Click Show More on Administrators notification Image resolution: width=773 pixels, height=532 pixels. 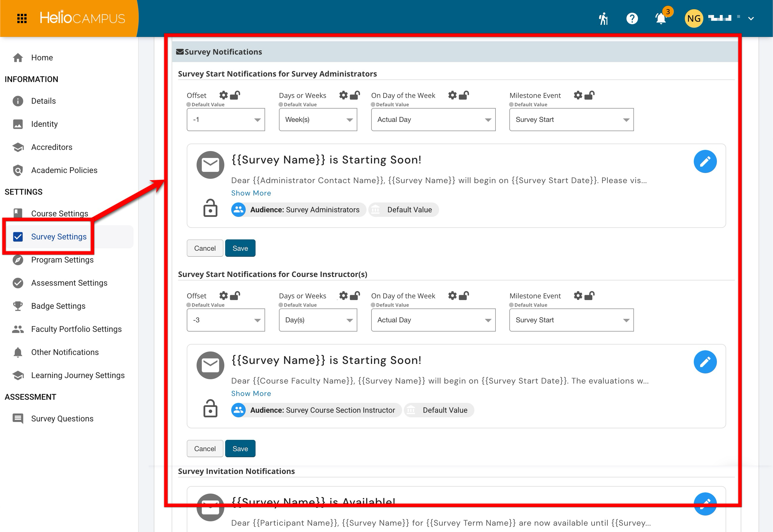click(251, 193)
